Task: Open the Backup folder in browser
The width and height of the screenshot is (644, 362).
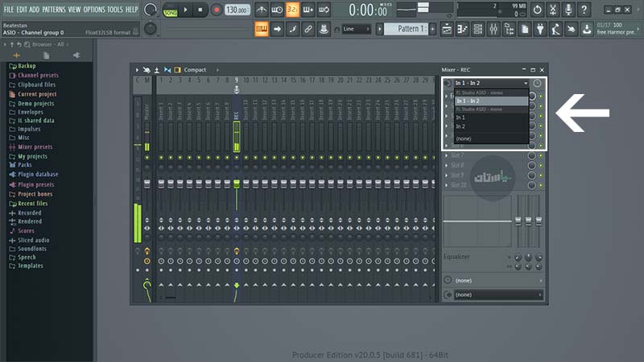Action: click(x=27, y=66)
